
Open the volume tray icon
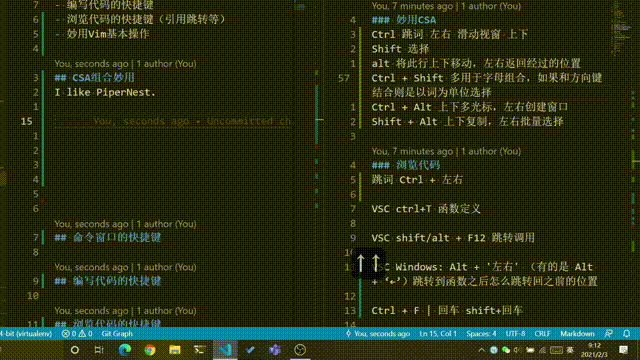(x=518, y=350)
